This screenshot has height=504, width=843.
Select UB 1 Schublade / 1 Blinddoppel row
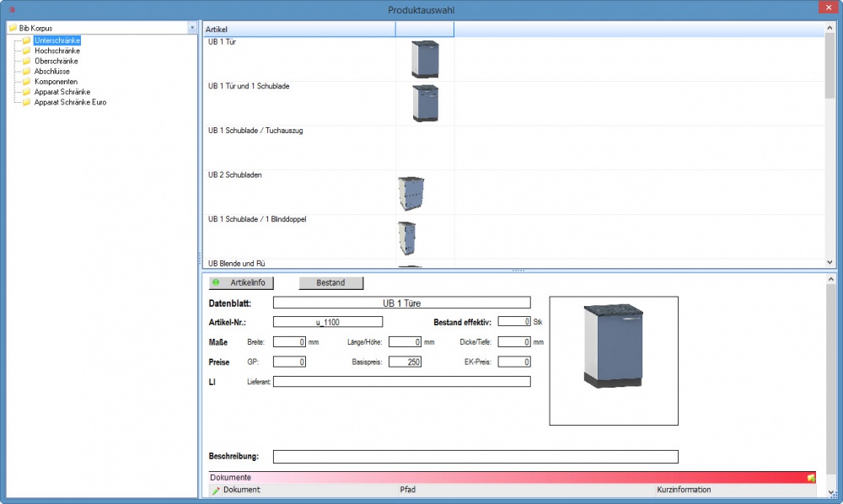pos(513,237)
